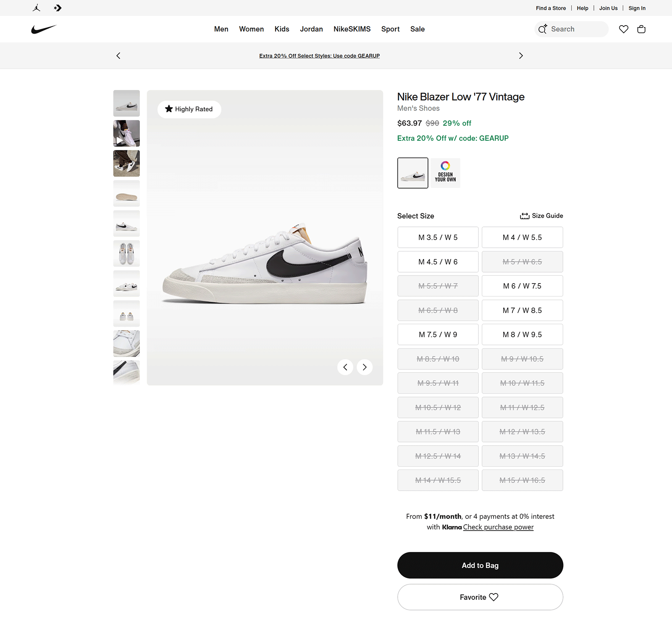Open Favorites with the heart icon
The width and height of the screenshot is (672, 628).
point(623,29)
